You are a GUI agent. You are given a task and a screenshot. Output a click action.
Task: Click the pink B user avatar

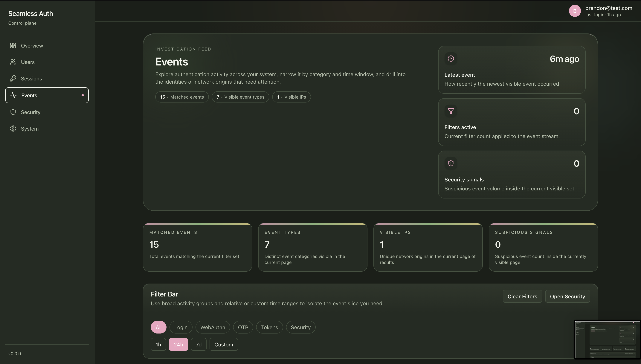(575, 11)
